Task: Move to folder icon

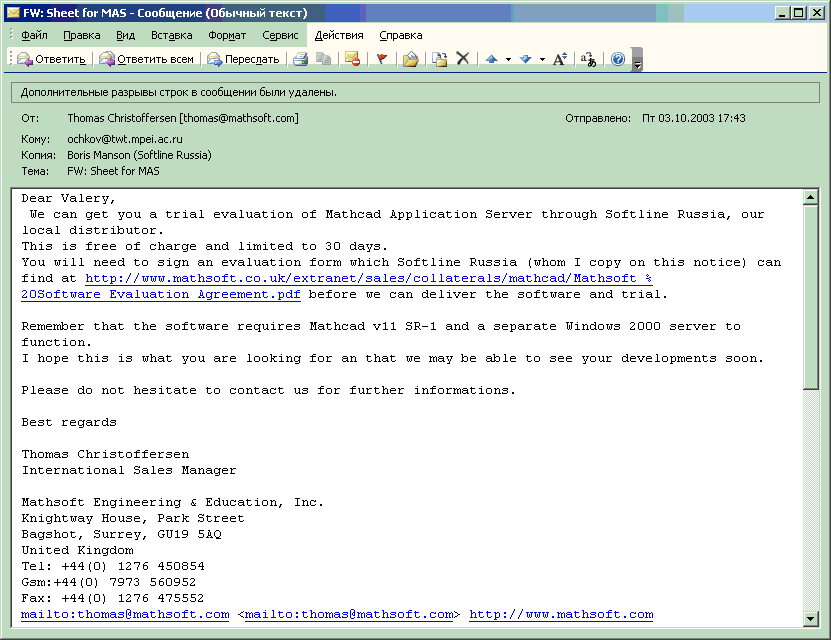Action: (411, 59)
